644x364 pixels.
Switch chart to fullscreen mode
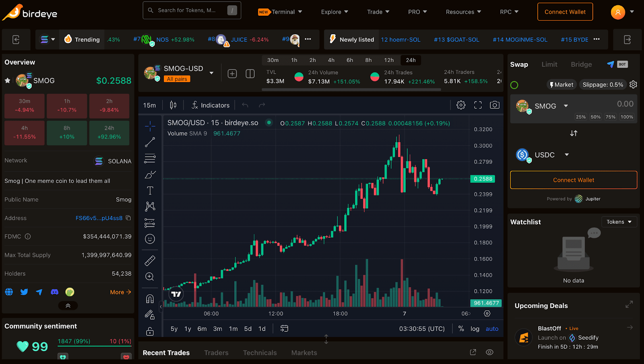pos(478,105)
